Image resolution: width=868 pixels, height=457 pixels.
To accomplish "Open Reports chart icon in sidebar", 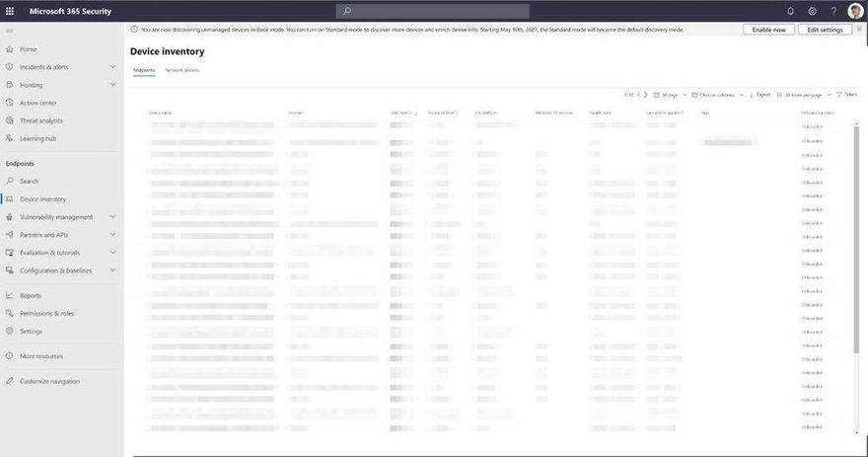I will (10, 296).
